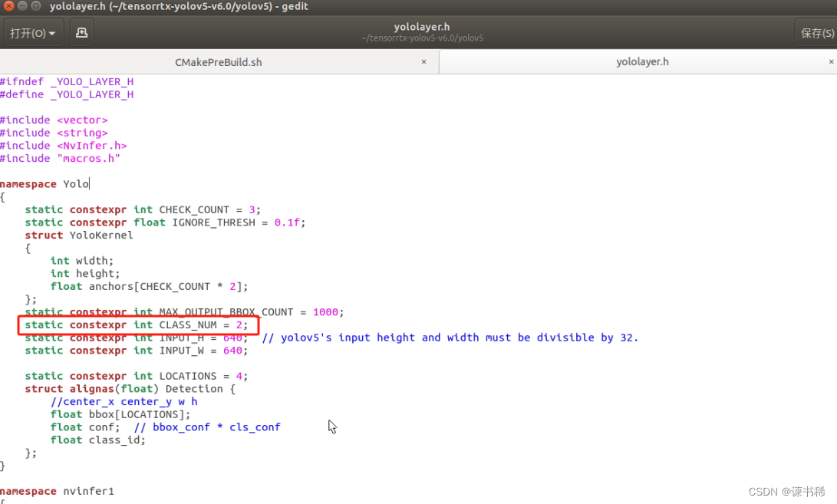Switch to the CMakePreBuild.sh tab

[x=219, y=61]
